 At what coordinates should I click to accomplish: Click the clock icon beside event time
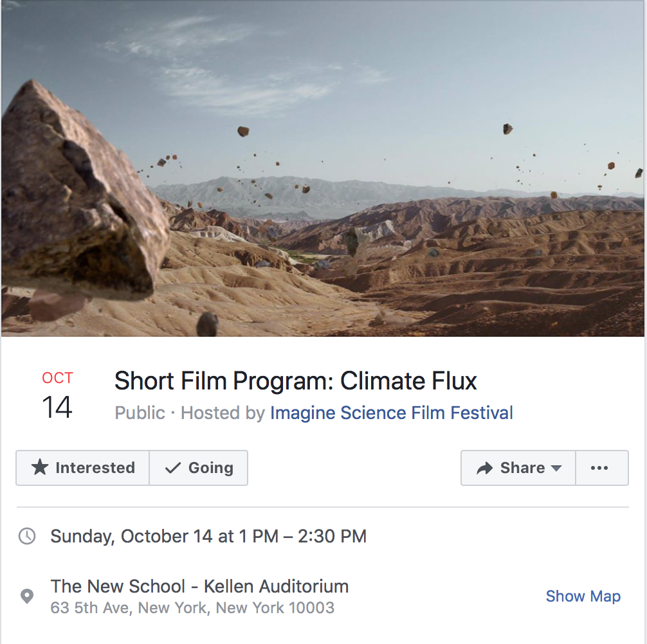27,536
